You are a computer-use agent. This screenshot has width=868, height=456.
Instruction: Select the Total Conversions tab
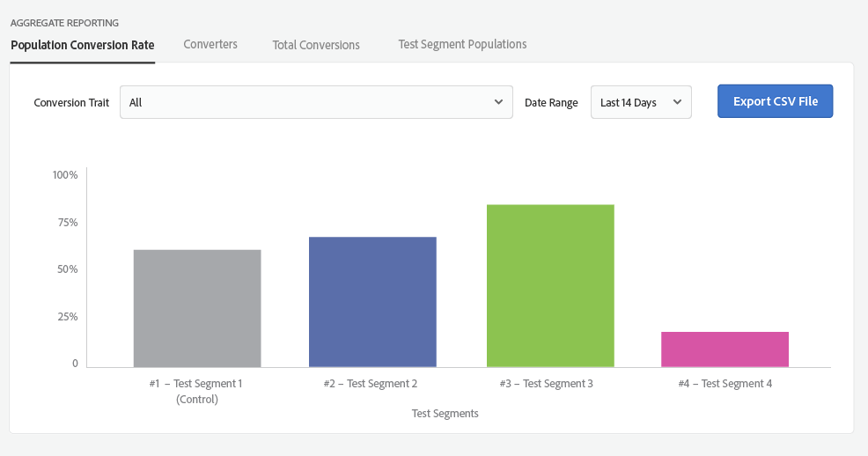(x=316, y=45)
